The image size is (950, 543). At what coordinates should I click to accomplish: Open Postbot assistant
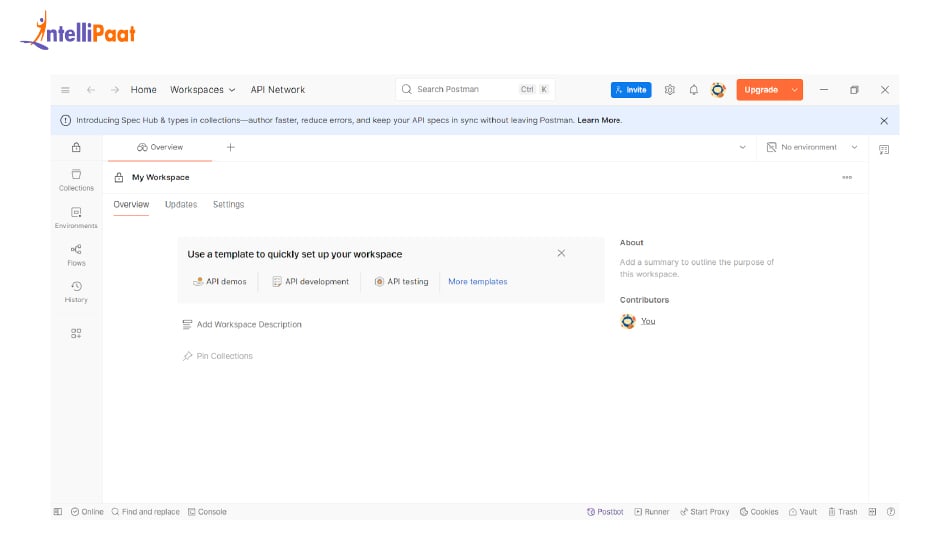(605, 511)
